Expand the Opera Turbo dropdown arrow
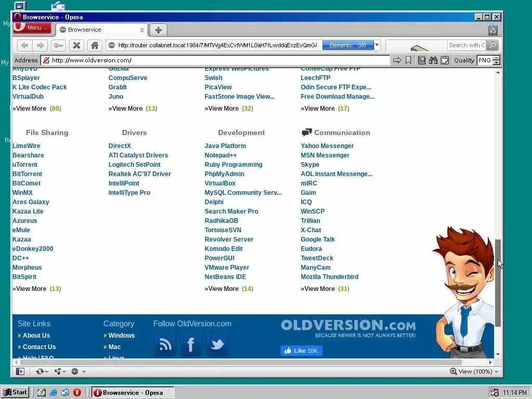The width and height of the screenshot is (532, 399). tap(83, 372)
